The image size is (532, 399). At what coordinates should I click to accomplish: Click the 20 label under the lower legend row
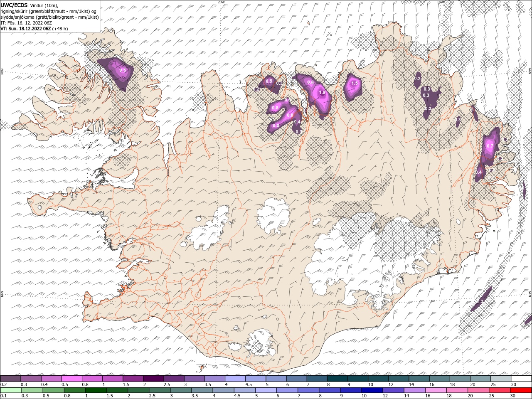coord(470,396)
